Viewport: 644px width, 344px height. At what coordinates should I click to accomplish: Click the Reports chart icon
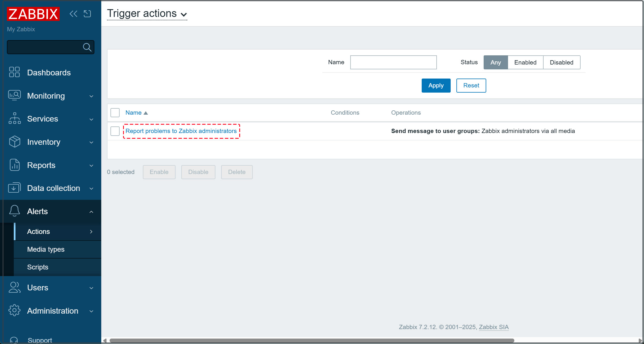click(14, 165)
